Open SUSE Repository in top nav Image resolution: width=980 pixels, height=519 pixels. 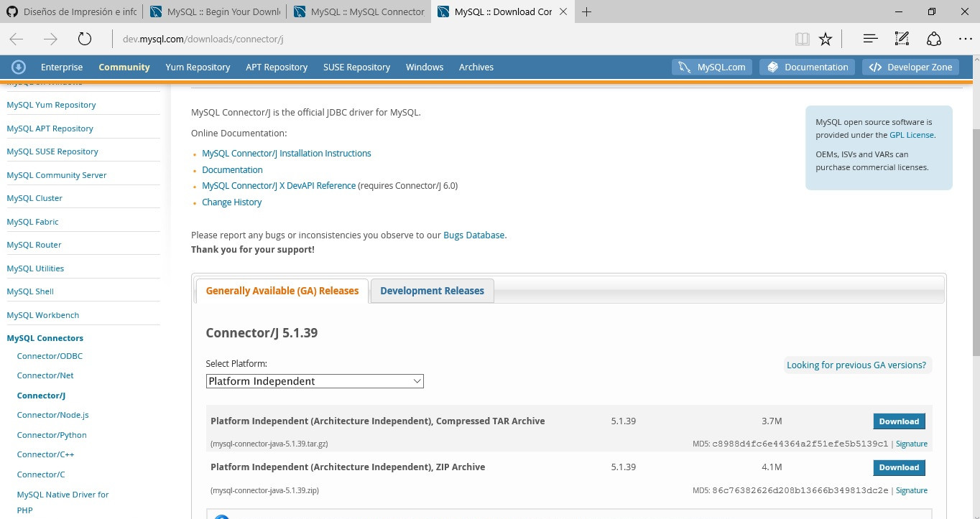coord(356,67)
